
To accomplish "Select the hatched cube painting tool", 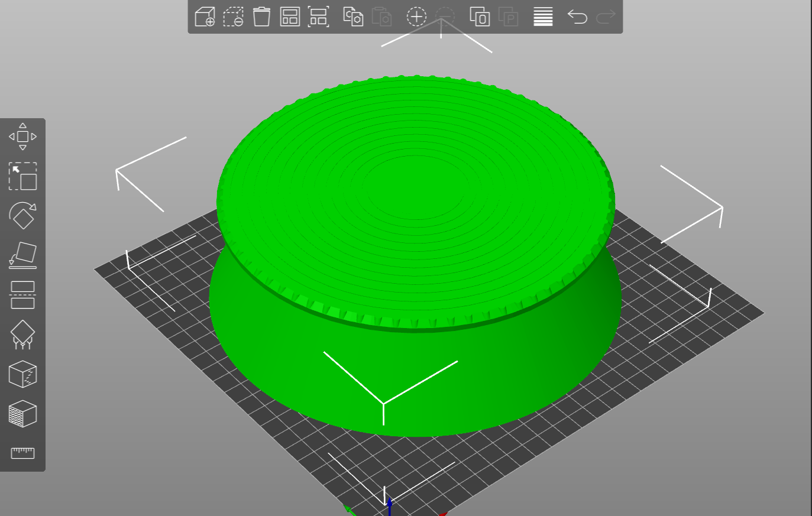I will point(22,414).
